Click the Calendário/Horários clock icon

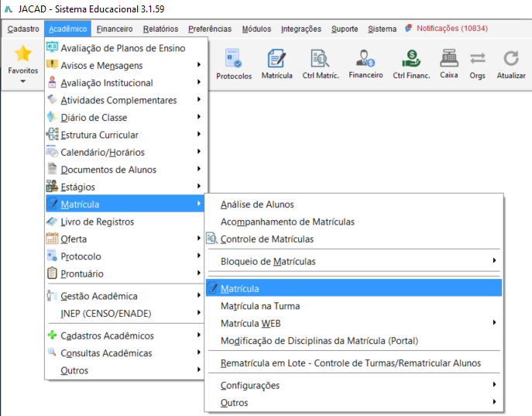pos(52,151)
